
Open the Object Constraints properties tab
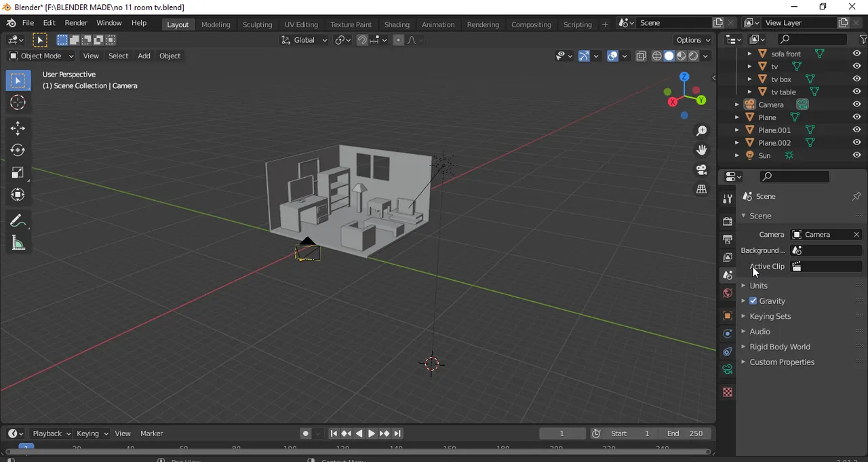[728, 351]
